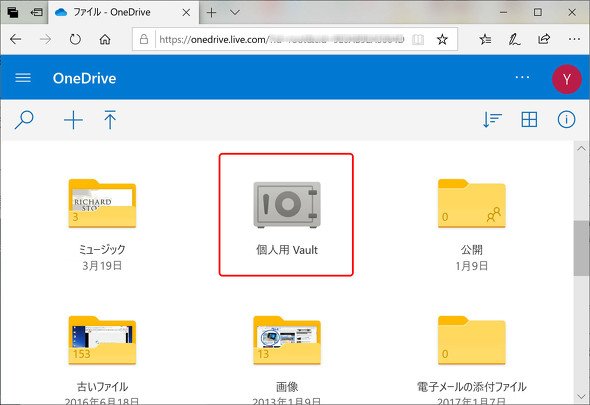The width and height of the screenshot is (590, 405).
Task: Open the 画像 folder
Action: [287, 341]
